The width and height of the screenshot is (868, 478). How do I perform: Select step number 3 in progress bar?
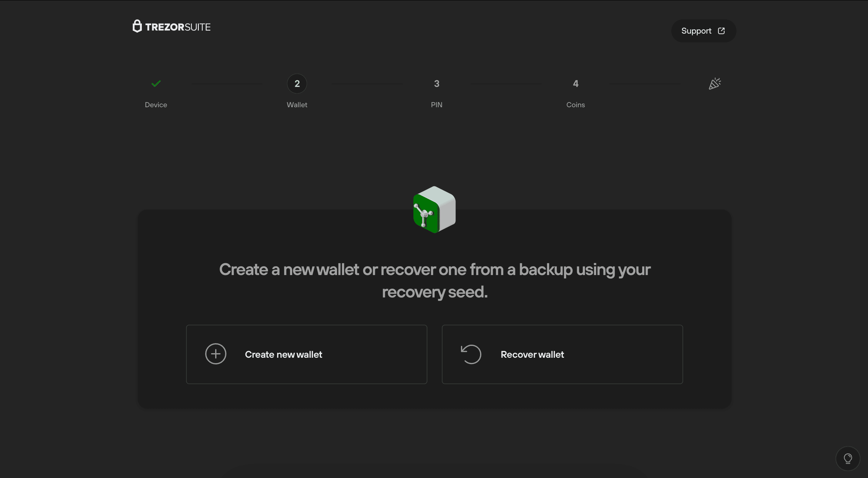pyautogui.click(x=436, y=84)
